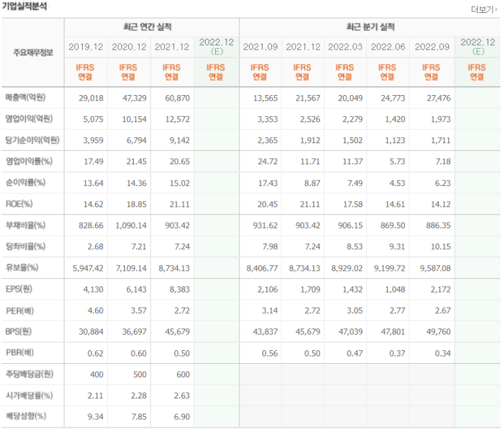Select EPS value 8,383
The height and width of the screenshot is (429, 504).
coord(180,290)
